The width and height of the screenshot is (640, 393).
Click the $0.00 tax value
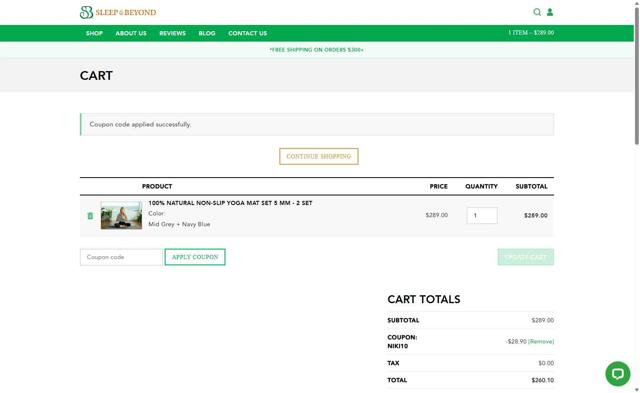[546, 363]
